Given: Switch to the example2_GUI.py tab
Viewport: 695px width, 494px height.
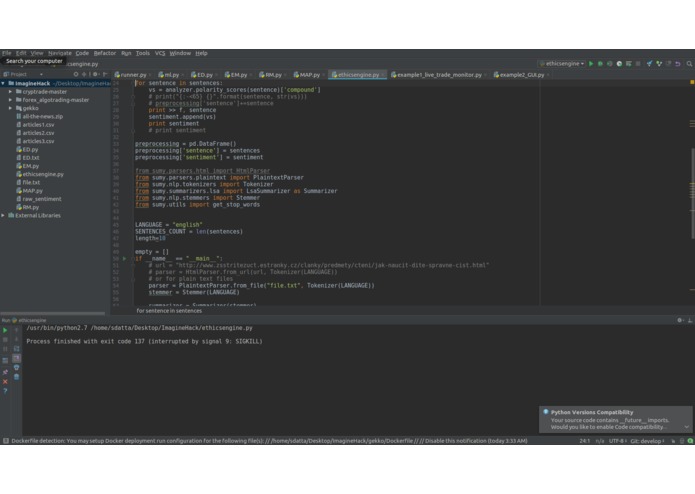Looking at the screenshot, I should (x=519, y=75).
